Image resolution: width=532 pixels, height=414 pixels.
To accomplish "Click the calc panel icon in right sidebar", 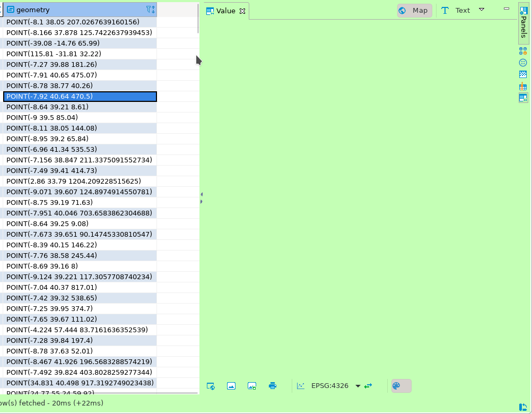I will [x=523, y=51].
